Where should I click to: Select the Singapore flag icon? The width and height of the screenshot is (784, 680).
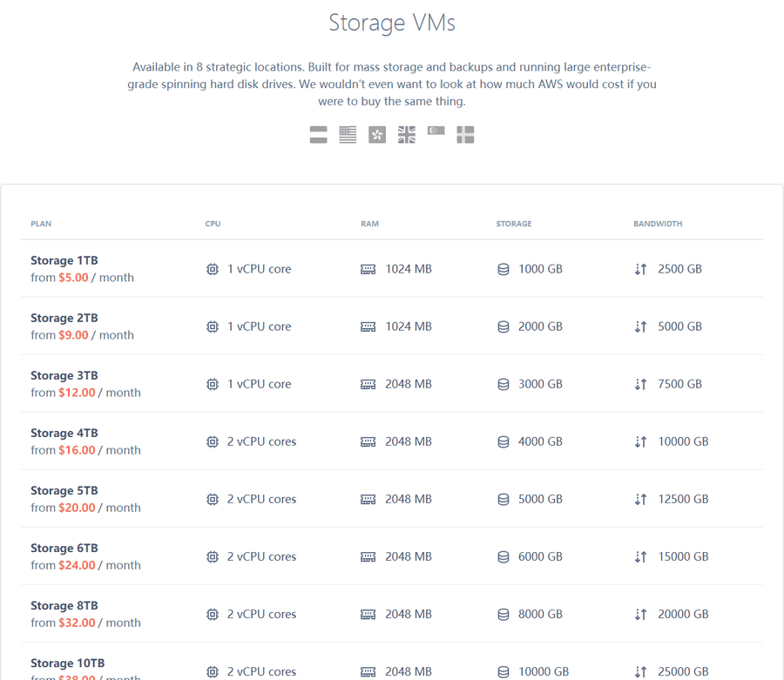pos(436,131)
